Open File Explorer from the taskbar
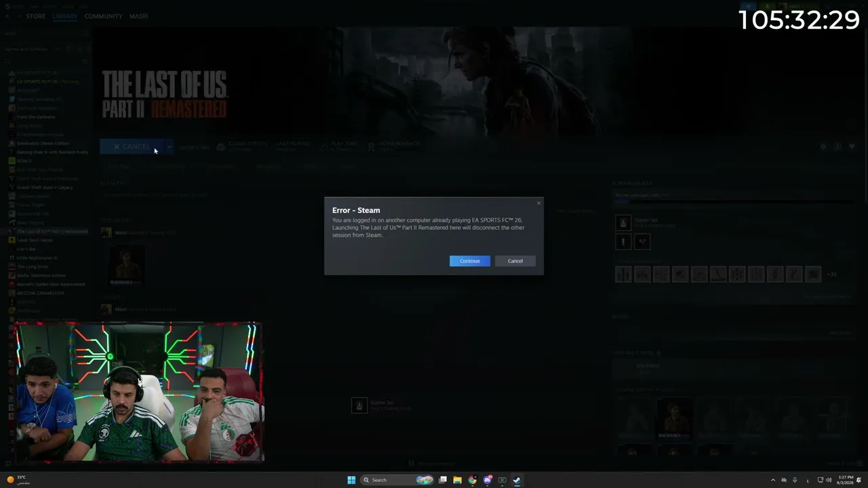 point(458,480)
